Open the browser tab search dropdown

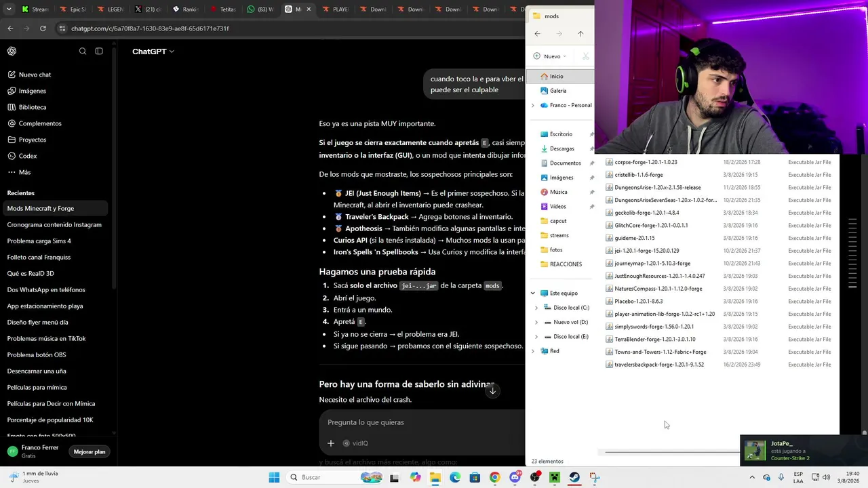pyautogui.click(x=8, y=9)
